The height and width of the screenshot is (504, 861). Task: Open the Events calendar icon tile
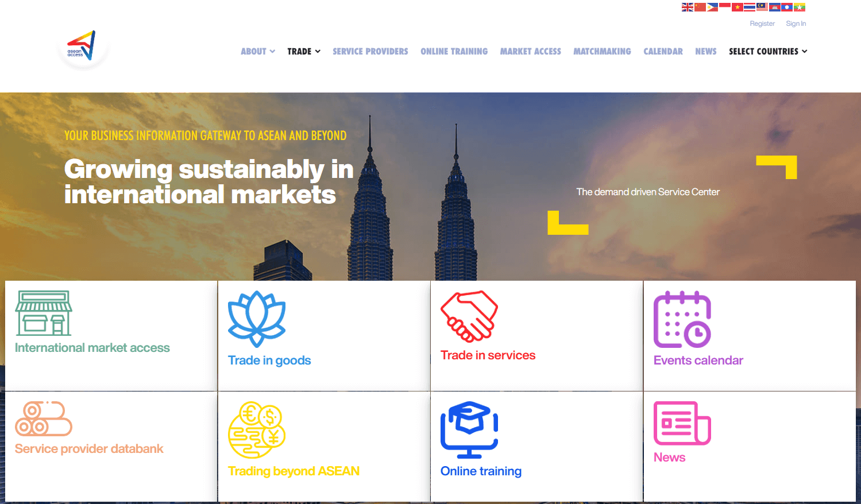pos(682,319)
